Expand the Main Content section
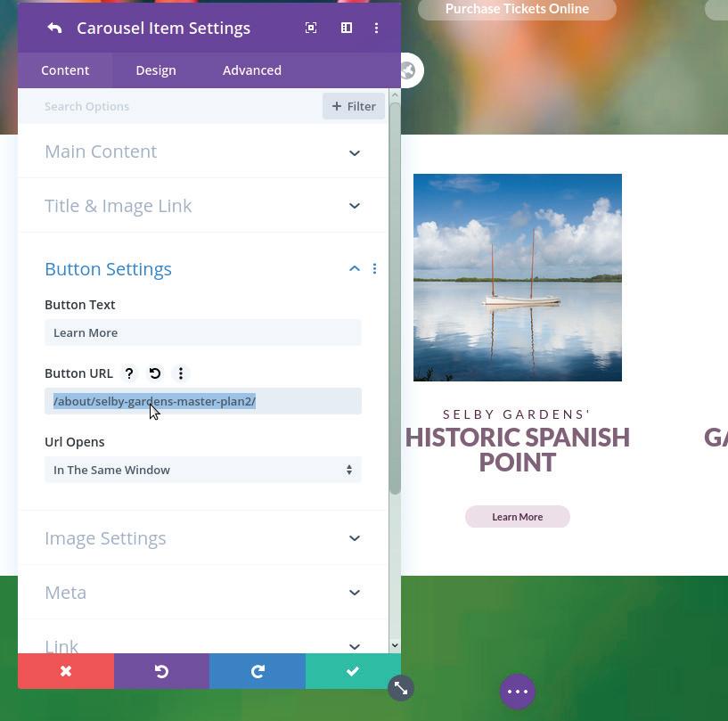The image size is (728, 721). pos(203,152)
